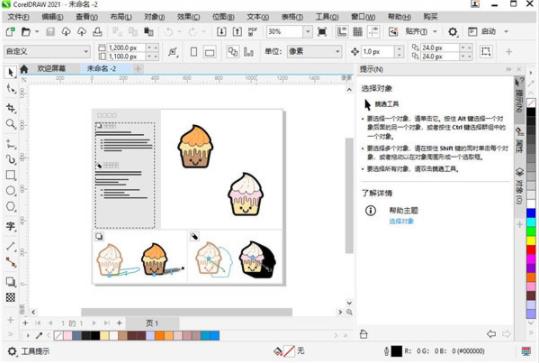The height and width of the screenshot is (363, 539).
Task: Click the Save disk icon
Action: point(51,32)
